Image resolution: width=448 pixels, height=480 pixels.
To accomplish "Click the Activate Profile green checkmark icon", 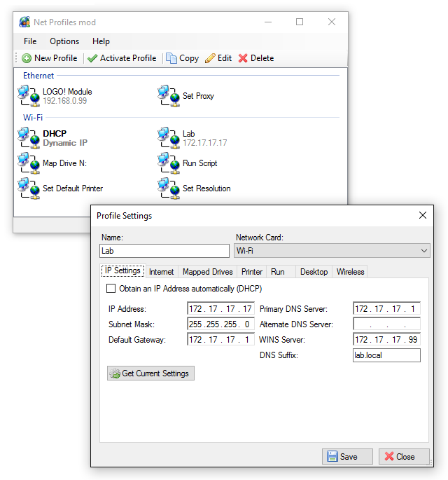I will click(92, 58).
